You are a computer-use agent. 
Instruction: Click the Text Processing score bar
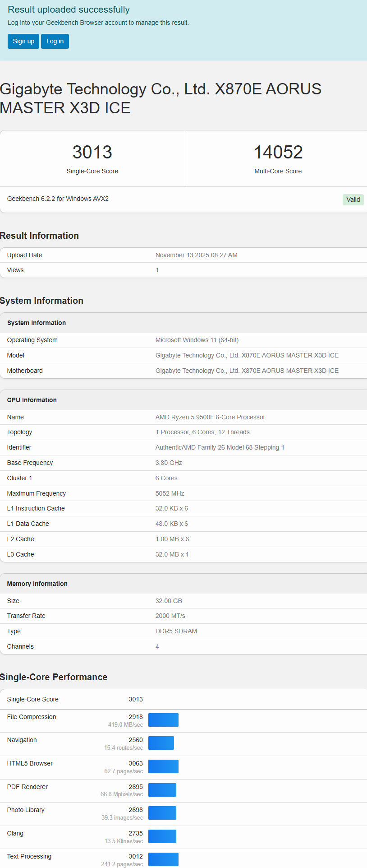click(163, 859)
